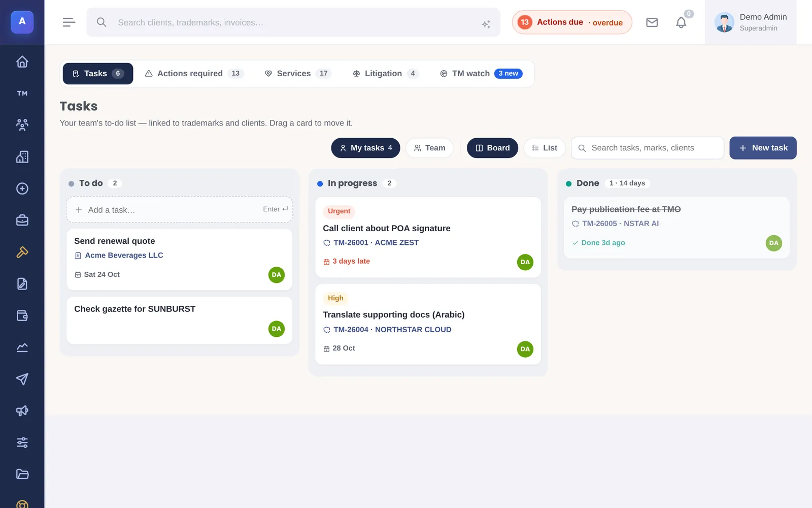The height and width of the screenshot is (508, 812).
Task: Select the Board view
Action: pos(492,148)
